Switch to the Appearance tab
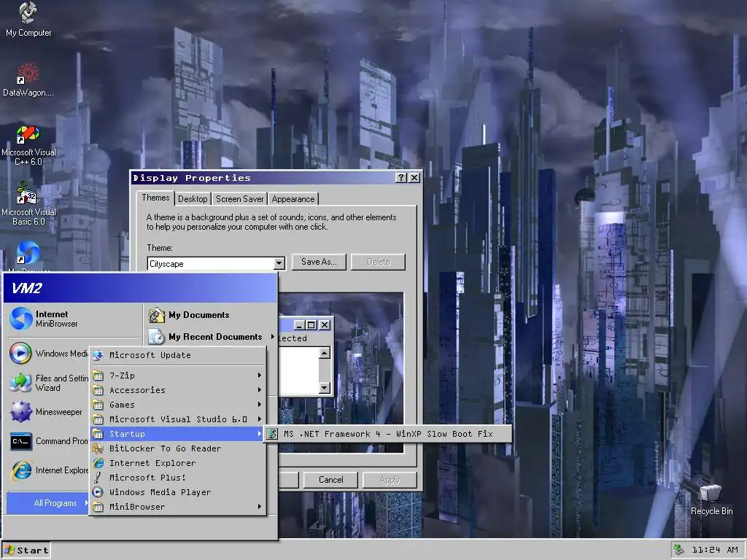747x560 pixels. 293,199
